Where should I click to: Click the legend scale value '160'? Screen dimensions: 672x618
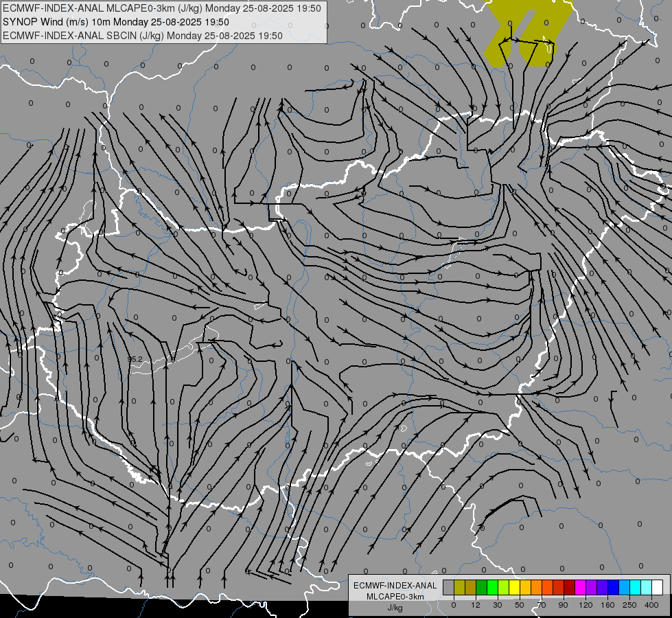(x=607, y=605)
